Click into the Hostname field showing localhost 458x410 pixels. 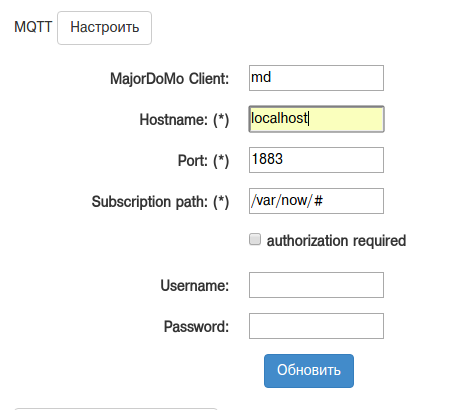[x=316, y=119]
